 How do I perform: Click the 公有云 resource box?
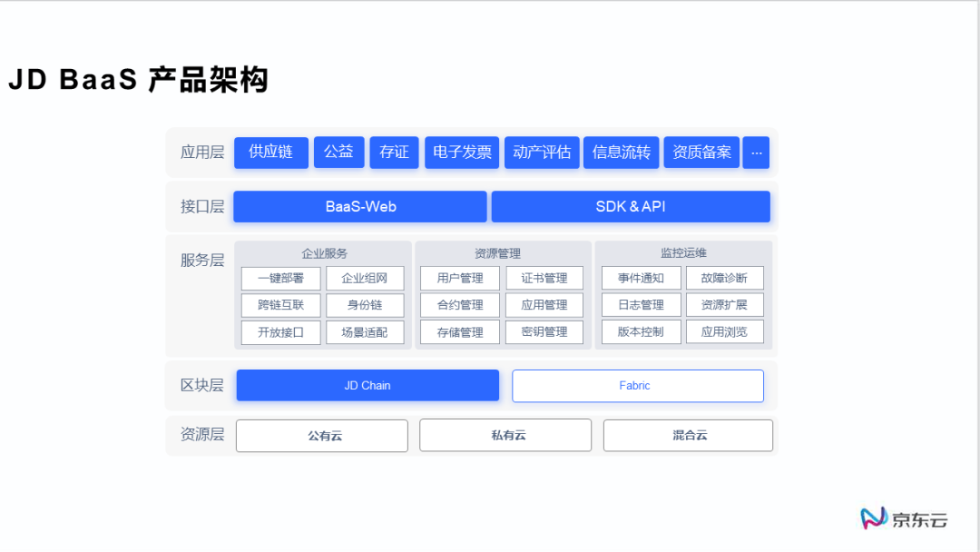[x=322, y=436]
